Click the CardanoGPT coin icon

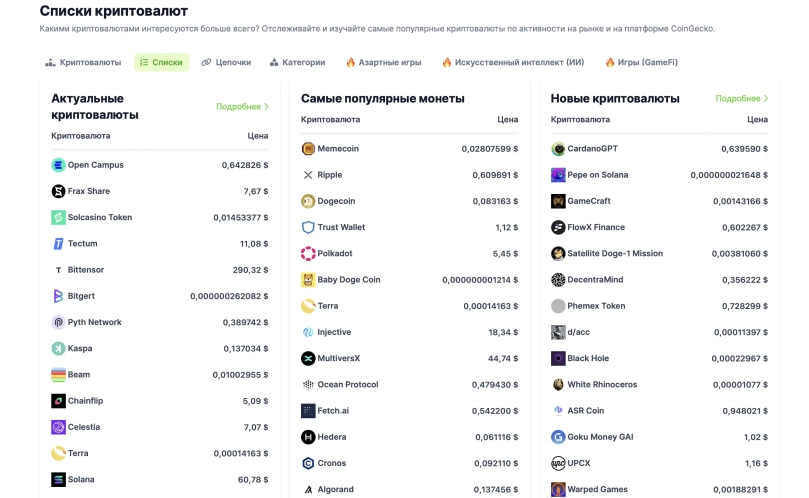(558, 149)
